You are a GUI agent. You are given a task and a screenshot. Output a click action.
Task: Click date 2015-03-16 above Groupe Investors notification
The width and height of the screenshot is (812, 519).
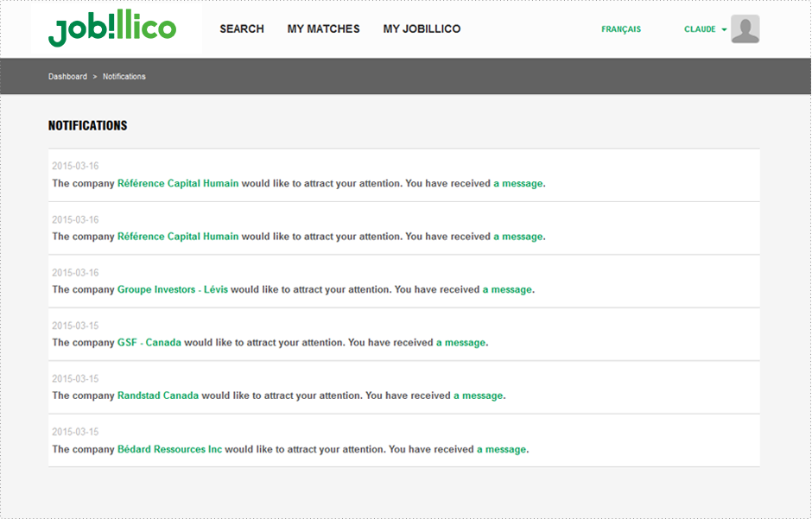tap(75, 273)
